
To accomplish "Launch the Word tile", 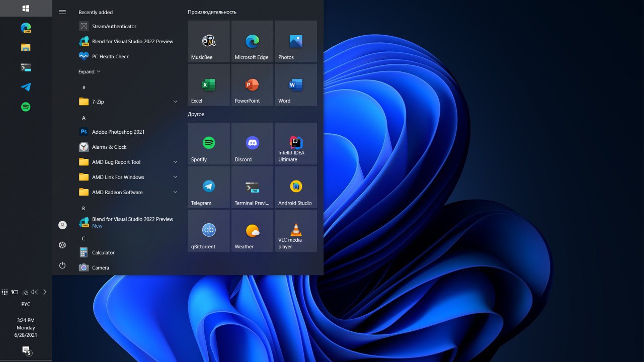I will [x=296, y=85].
